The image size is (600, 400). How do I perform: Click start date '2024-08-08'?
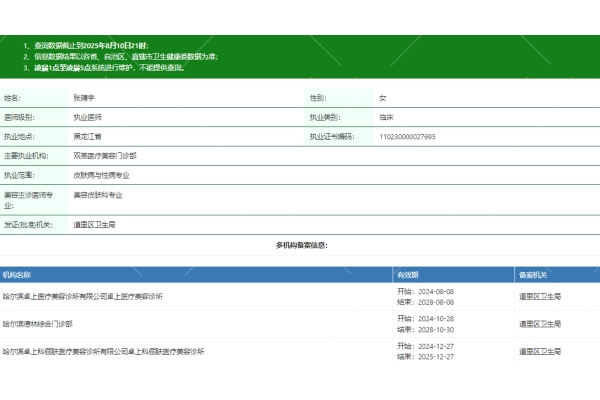click(x=436, y=292)
